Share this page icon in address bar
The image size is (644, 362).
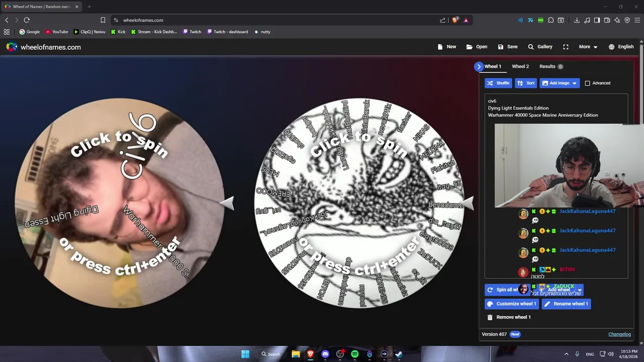click(443, 20)
